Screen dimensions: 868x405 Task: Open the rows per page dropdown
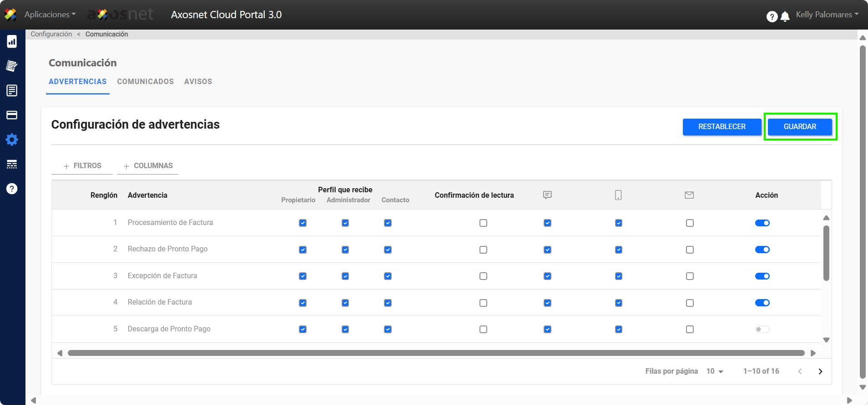[715, 371]
